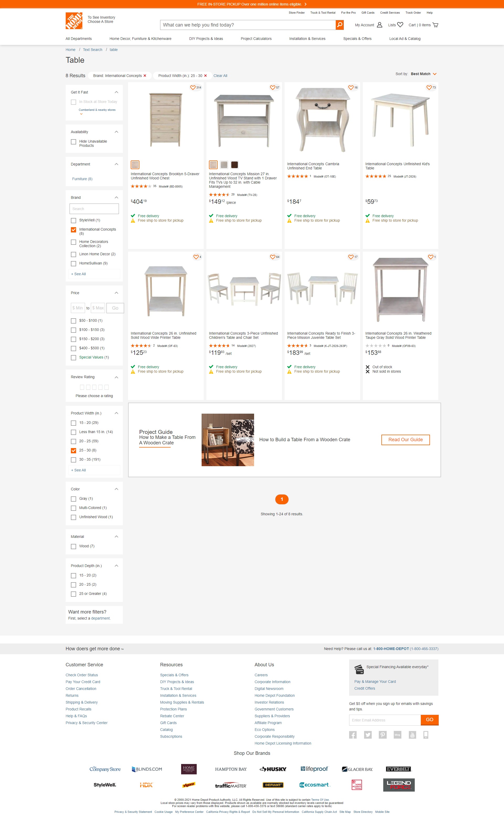Collapse the Price filter section
The height and width of the screenshot is (816, 504).
click(x=116, y=293)
